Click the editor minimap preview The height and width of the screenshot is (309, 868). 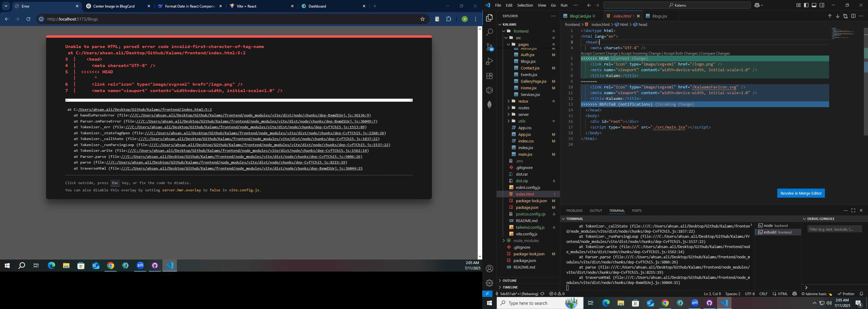point(843,33)
